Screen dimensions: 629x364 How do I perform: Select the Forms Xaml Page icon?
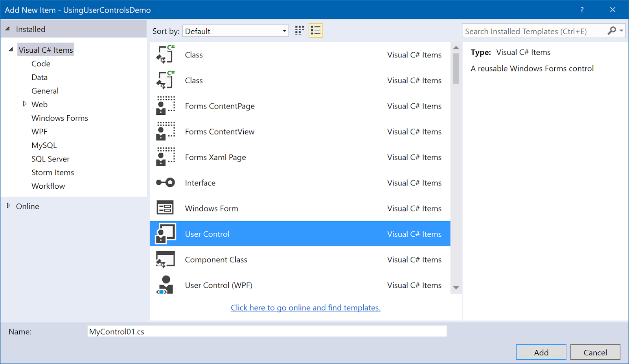click(x=165, y=156)
